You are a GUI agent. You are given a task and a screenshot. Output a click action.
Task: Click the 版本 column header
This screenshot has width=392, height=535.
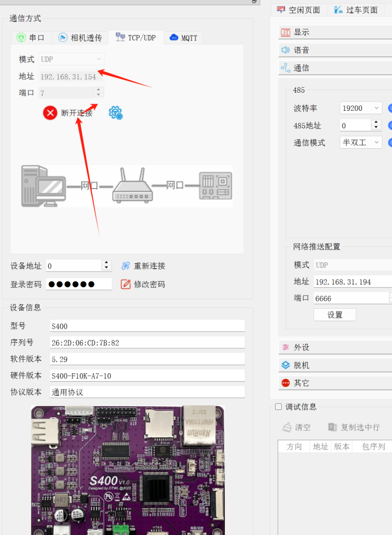click(x=342, y=446)
